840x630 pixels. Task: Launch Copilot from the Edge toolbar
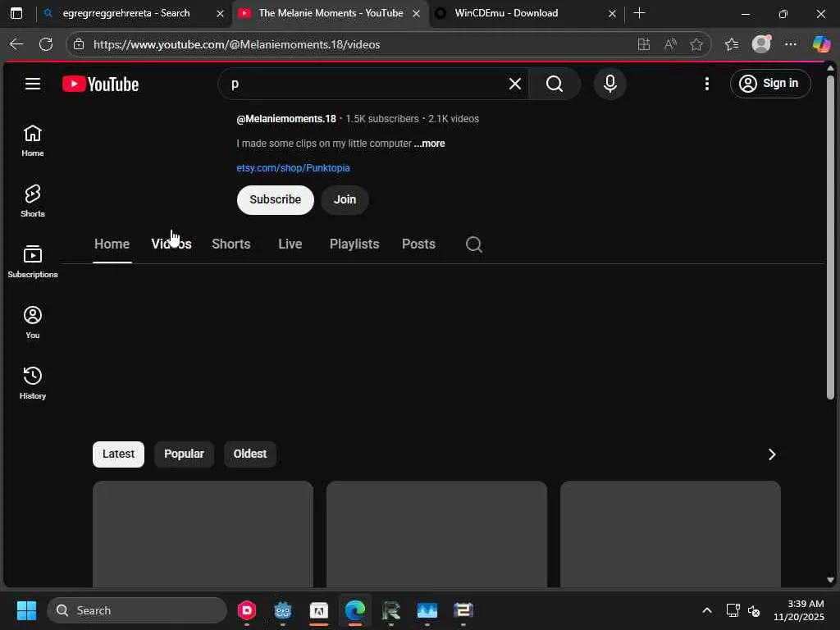tap(821, 44)
